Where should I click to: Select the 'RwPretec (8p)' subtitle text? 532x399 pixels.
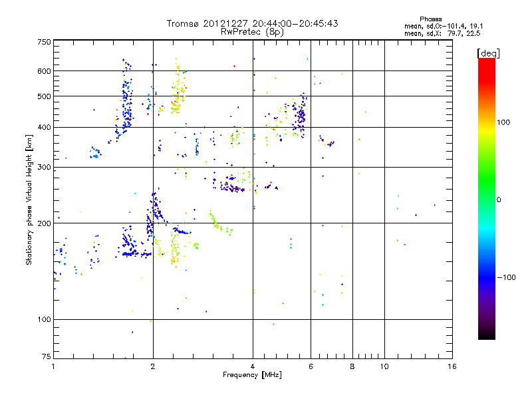pos(252,32)
